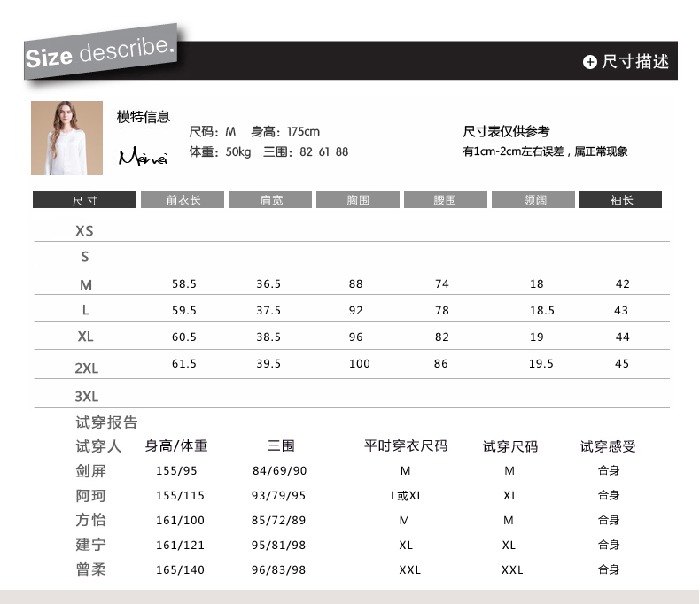Pick the 2XL size row label
700x604 pixels.
[86, 368]
